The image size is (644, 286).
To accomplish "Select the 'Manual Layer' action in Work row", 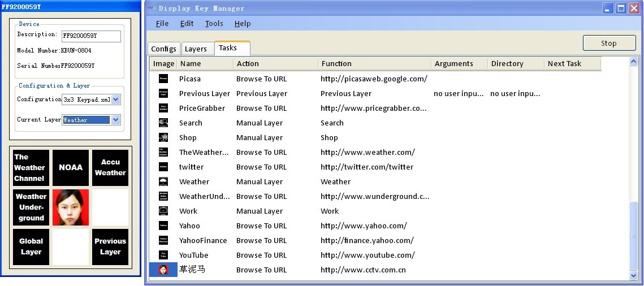I will [x=260, y=211].
